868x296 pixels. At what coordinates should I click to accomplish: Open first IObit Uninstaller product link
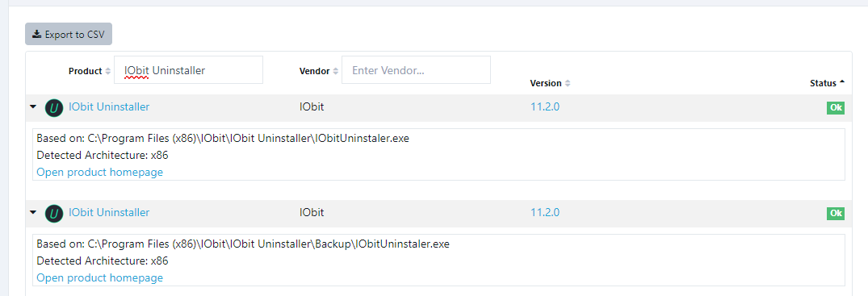pyautogui.click(x=109, y=106)
